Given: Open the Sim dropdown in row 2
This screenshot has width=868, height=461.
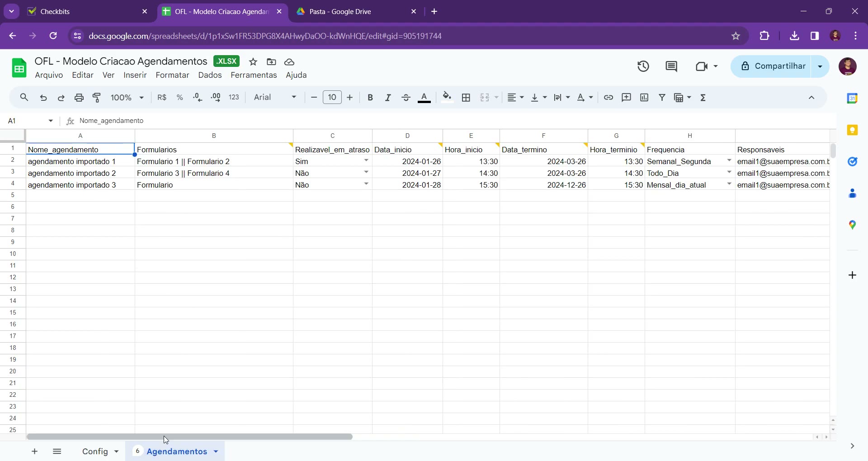Looking at the screenshot, I should tap(366, 161).
